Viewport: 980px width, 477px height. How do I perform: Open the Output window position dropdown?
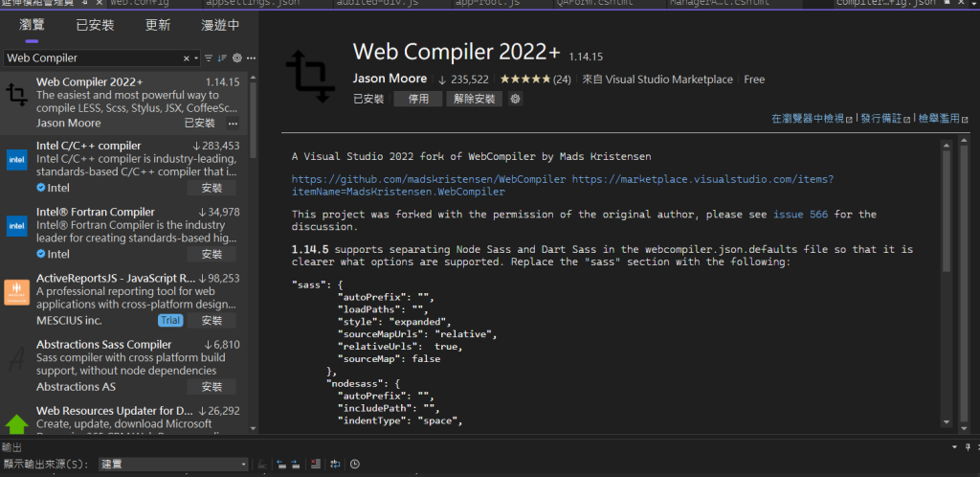pyautogui.click(x=954, y=447)
